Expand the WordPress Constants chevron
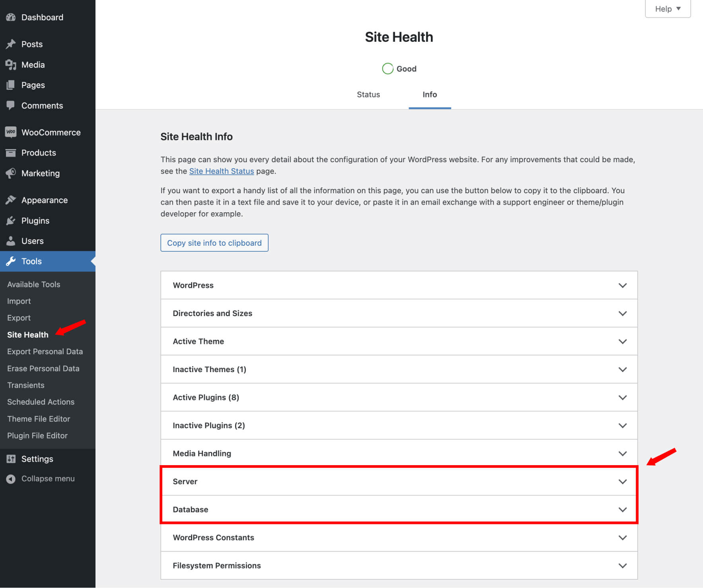The image size is (703, 588). 623,538
